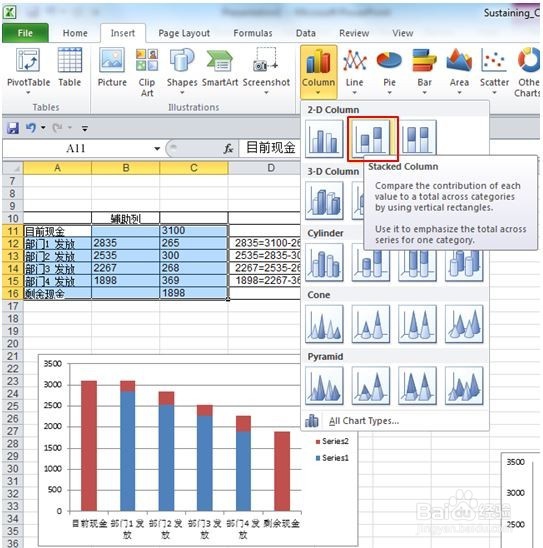This screenshot has height=548, width=543.
Task: Choose 2-D Stacked Column chart
Action: click(370, 138)
